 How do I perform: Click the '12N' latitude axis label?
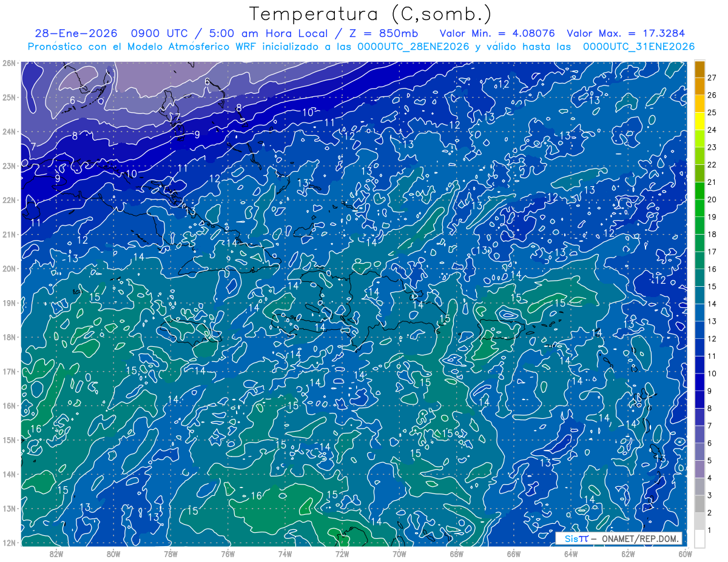click(9, 543)
